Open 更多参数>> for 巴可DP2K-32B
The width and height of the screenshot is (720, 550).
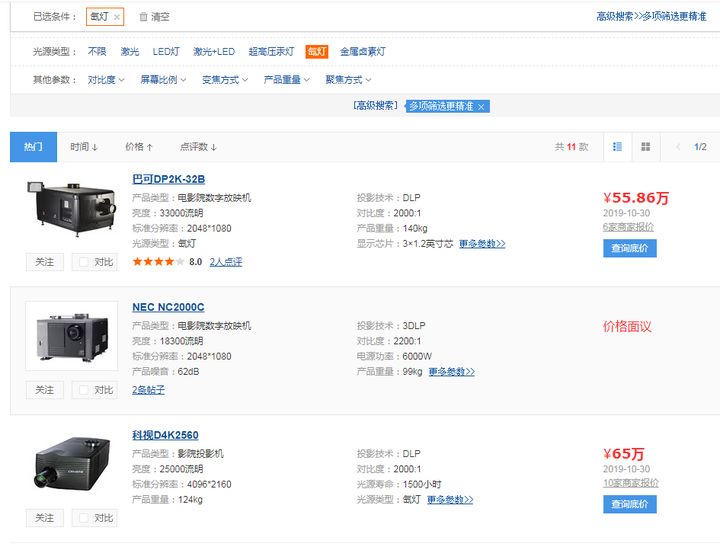pos(482,244)
